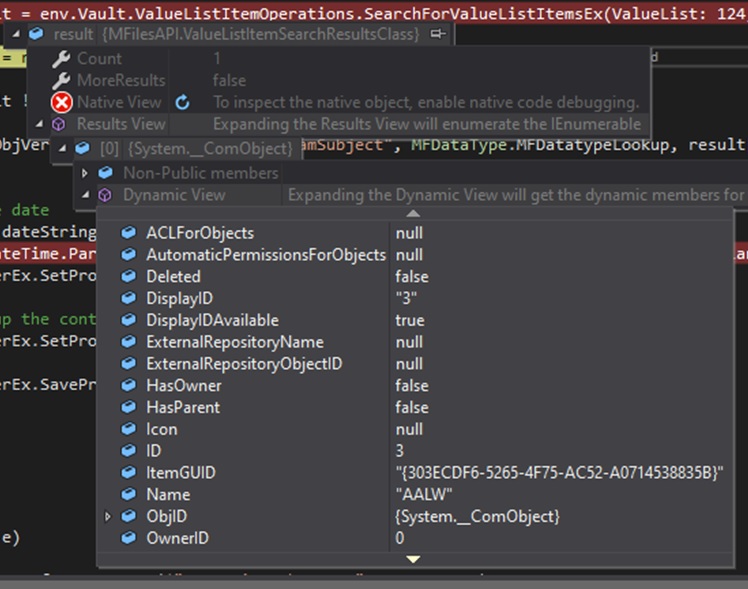Select the ItemGUID value string
The height and width of the screenshot is (589, 748).
click(x=559, y=473)
